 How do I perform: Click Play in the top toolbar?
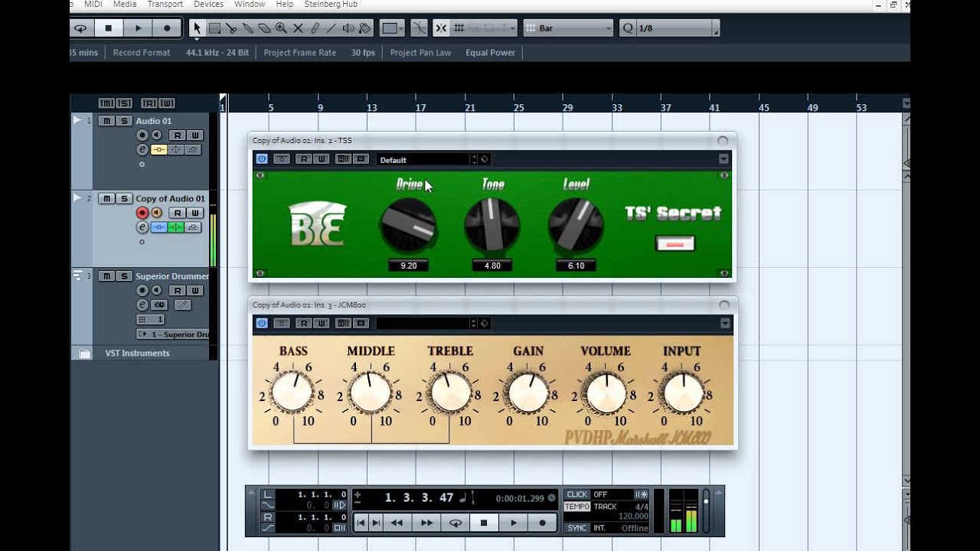pyautogui.click(x=138, y=28)
